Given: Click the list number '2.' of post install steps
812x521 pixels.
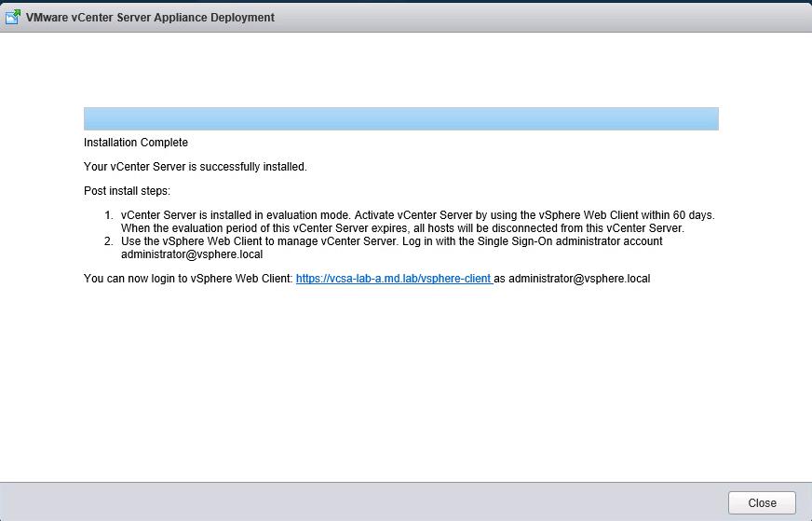Looking at the screenshot, I should [108, 241].
